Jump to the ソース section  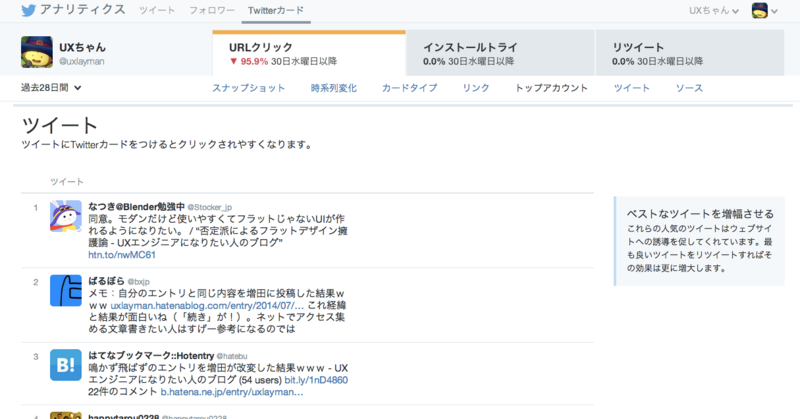point(689,88)
